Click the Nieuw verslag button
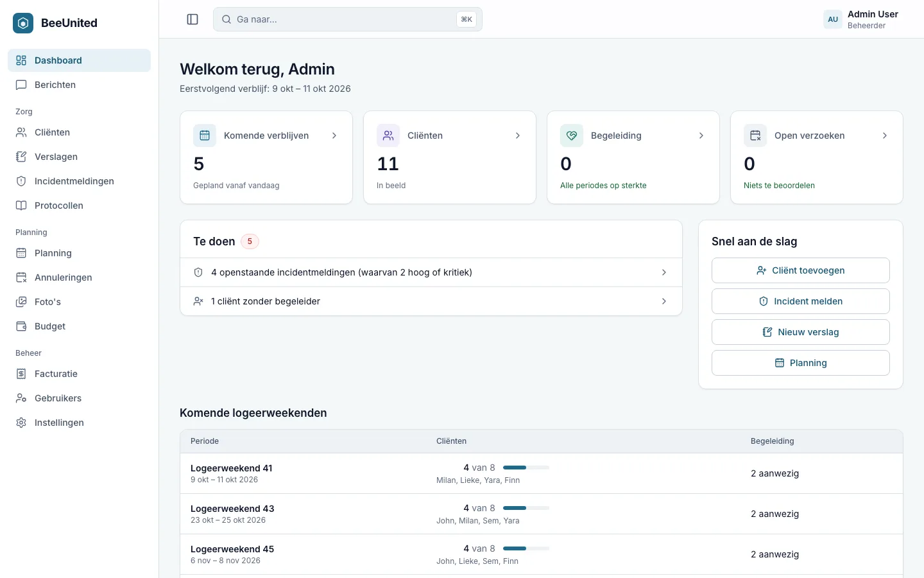 [x=800, y=332]
